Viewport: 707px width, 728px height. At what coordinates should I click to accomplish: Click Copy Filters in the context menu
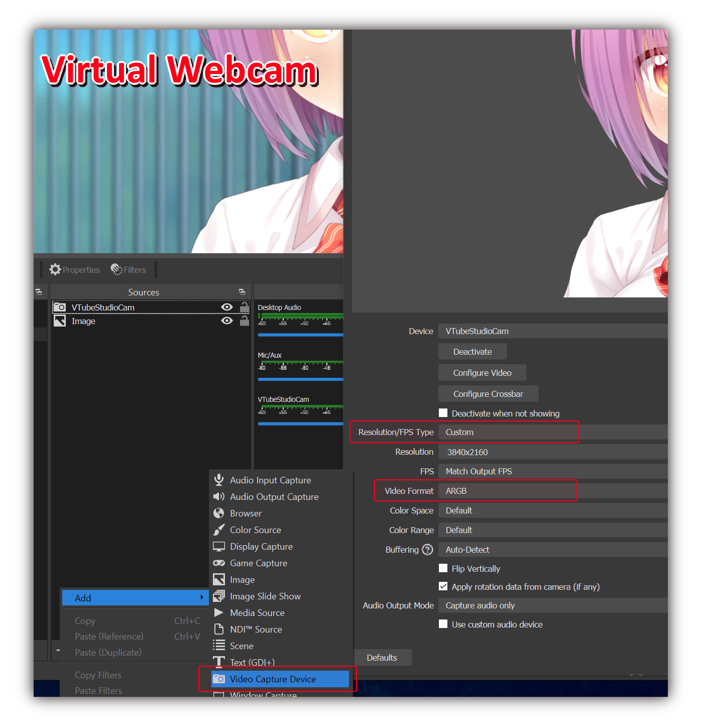98,675
